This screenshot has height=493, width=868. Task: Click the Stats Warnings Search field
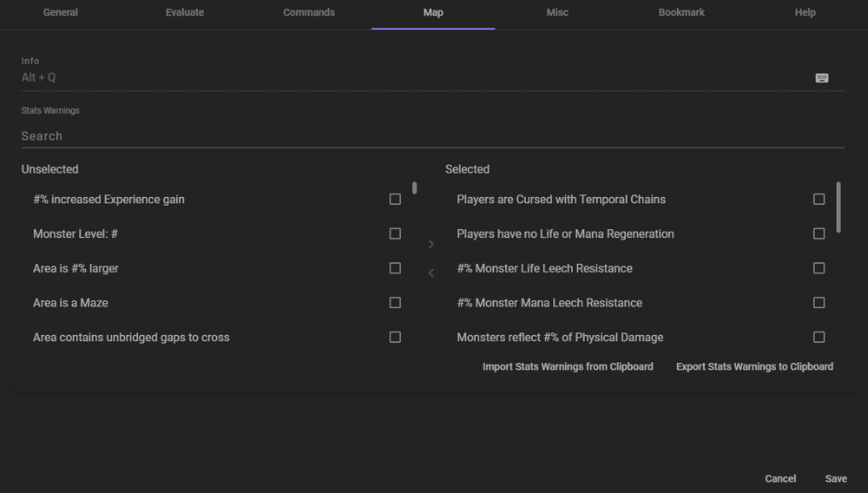click(x=432, y=136)
